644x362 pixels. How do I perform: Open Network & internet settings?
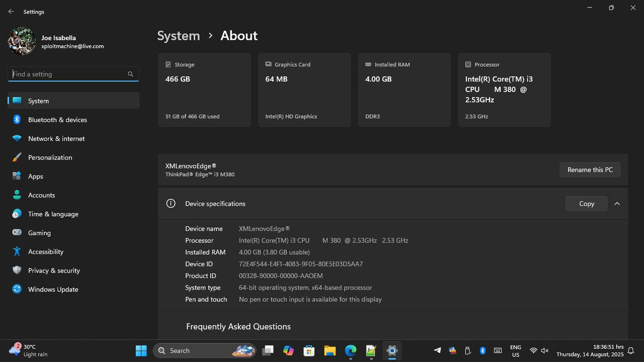coord(73,138)
